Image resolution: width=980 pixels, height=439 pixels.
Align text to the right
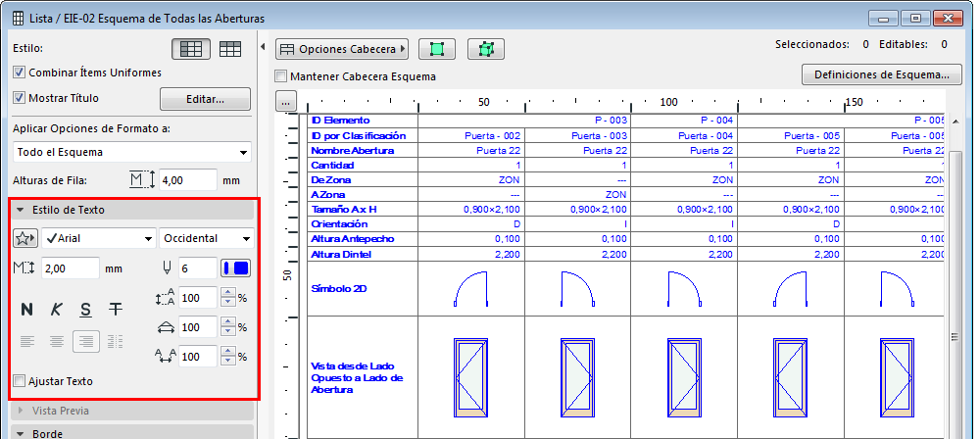86,342
